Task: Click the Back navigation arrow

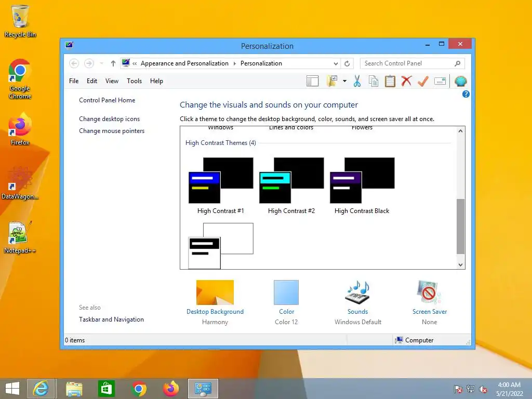Action: coord(74,63)
